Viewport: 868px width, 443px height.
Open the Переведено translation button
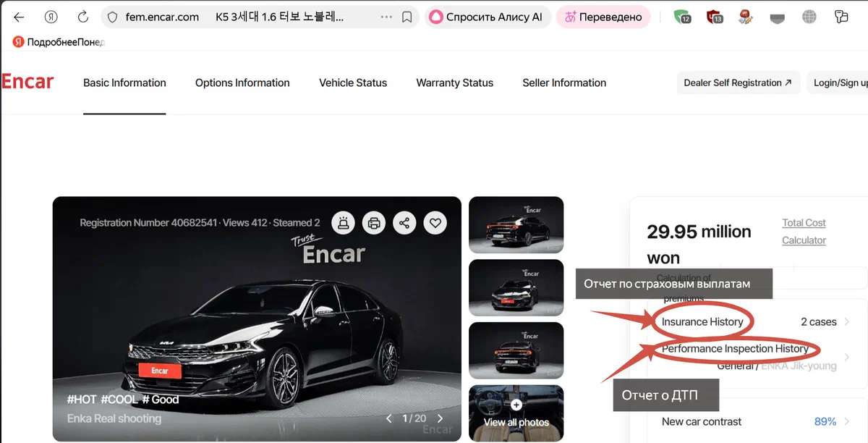click(603, 17)
